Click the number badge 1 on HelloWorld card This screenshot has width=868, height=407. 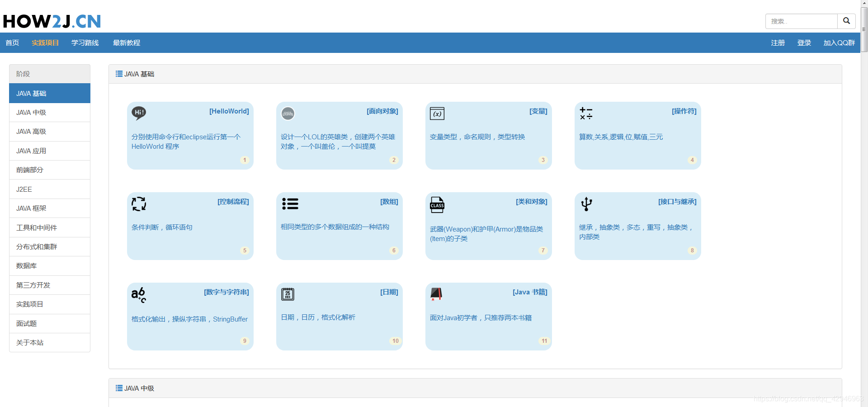(245, 160)
